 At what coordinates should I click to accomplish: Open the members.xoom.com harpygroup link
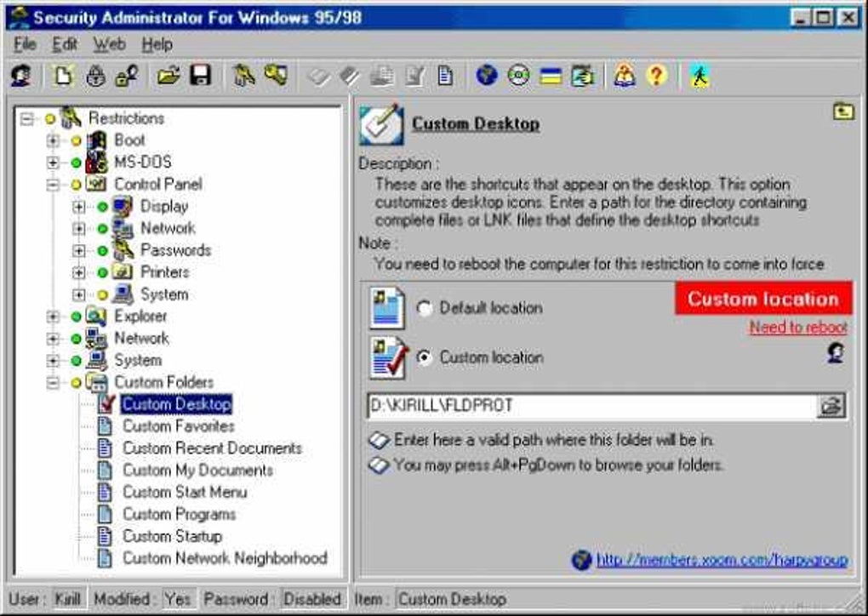pos(722,560)
